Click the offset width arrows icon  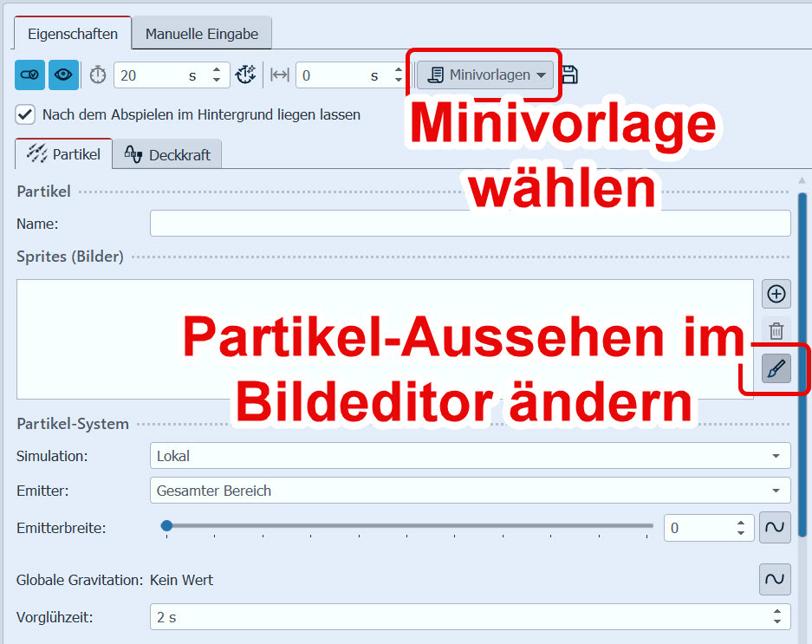click(x=280, y=75)
